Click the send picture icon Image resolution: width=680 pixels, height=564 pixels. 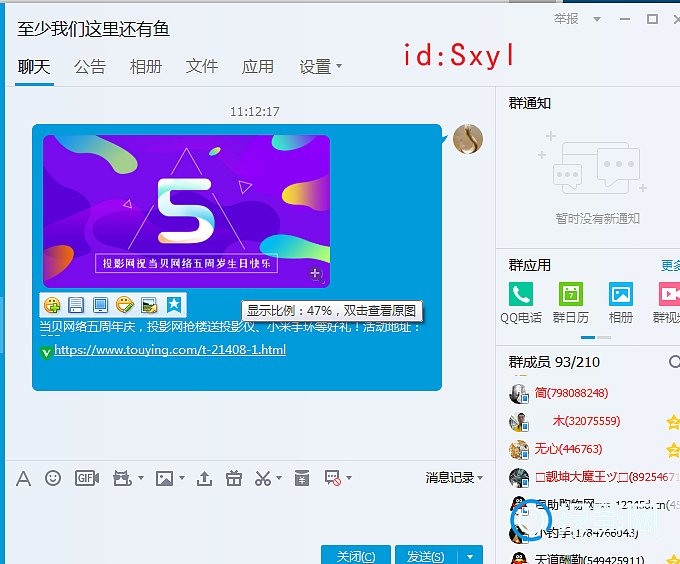pos(164,479)
